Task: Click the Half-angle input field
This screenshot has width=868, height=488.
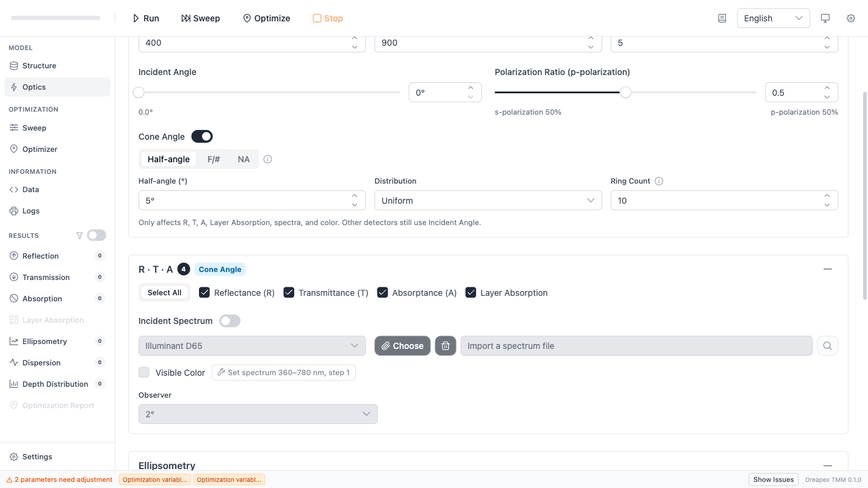Action: click(x=244, y=201)
